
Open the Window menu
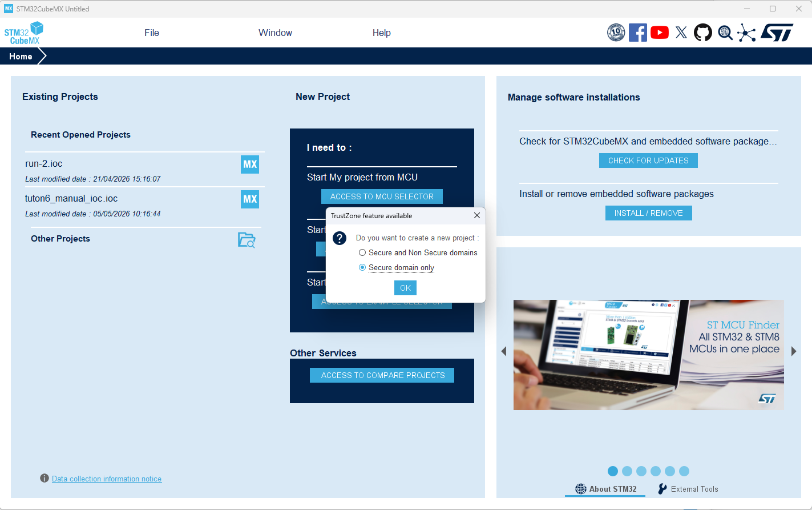(x=276, y=33)
